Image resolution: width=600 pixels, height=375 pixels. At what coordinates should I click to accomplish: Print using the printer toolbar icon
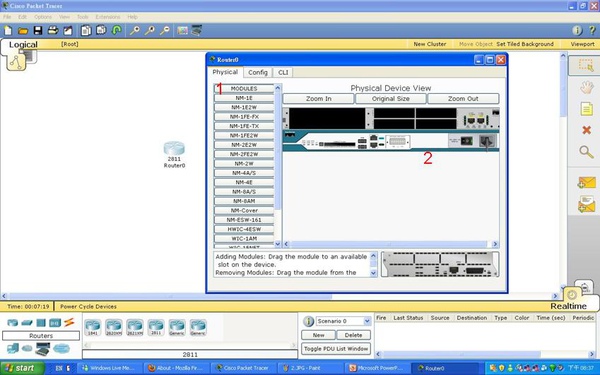(53, 31)
